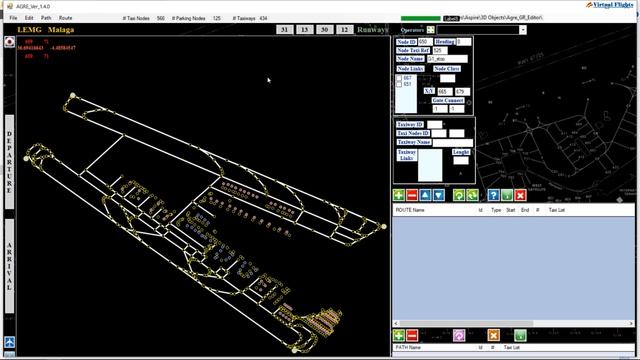640x360 pixels.
Task: Click the Node ID input field
Action: pyautogui.click(x=425, y=42)
